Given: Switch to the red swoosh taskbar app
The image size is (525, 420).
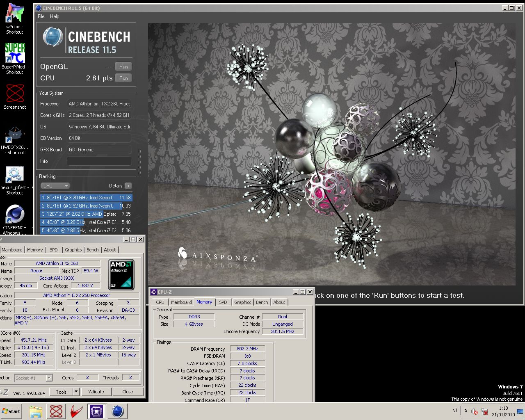Looking at the screenshot, I should tap(76, 411).
